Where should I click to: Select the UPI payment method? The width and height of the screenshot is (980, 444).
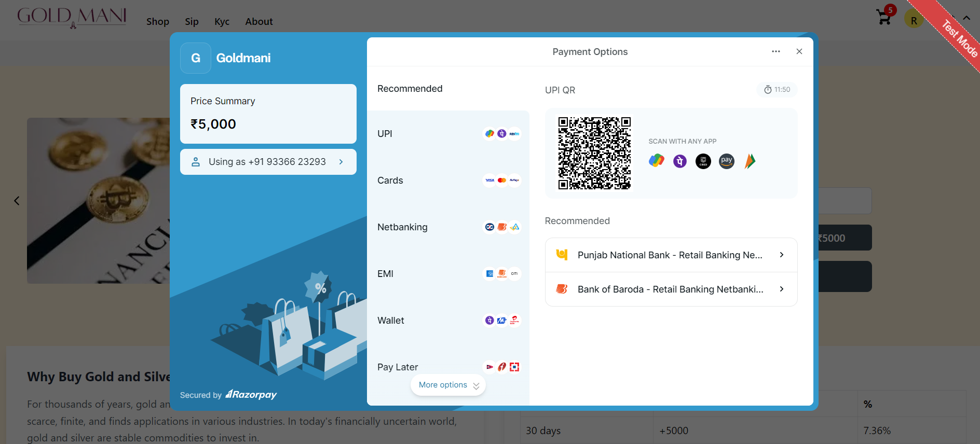[x=448, y=134]
